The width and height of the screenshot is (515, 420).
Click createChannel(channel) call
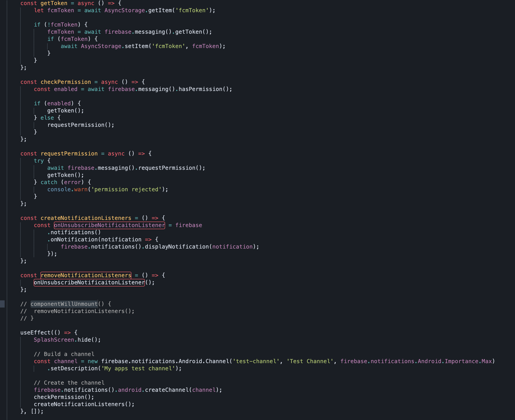click(x=182, y=390)
